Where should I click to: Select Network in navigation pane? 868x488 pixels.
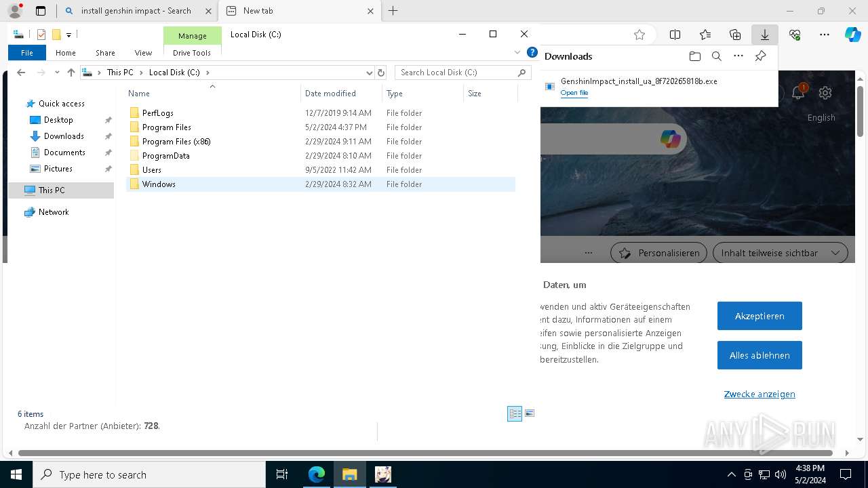(54, 212)
